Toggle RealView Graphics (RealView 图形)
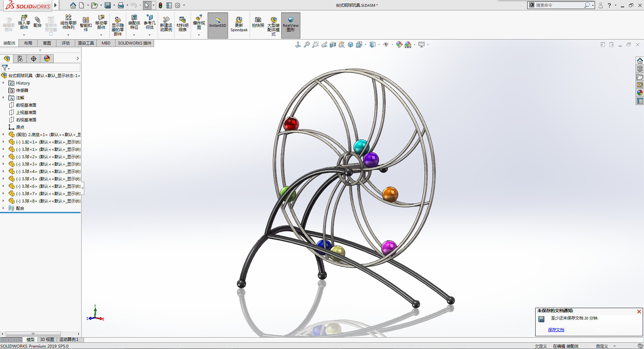Screen dimensions: 644x349 (291, 25)
